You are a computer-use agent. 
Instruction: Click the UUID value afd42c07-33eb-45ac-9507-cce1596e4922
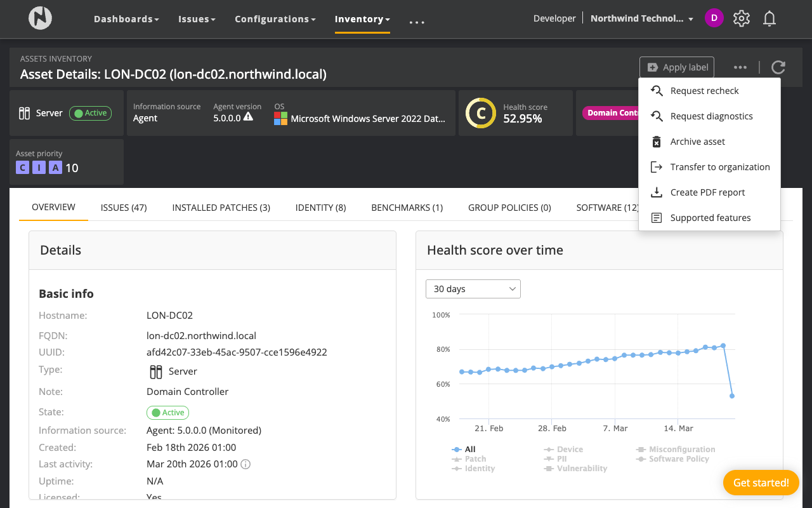click(237, 352)
